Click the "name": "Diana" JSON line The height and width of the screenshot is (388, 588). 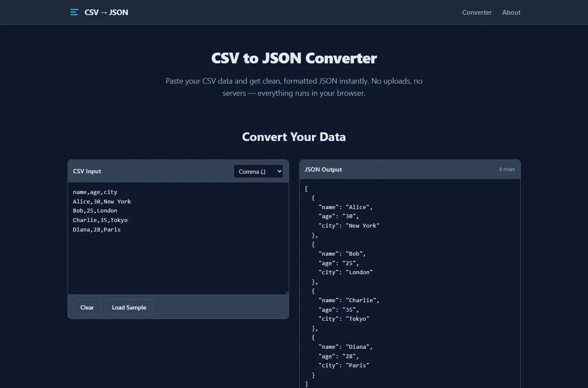click(345, 347)
